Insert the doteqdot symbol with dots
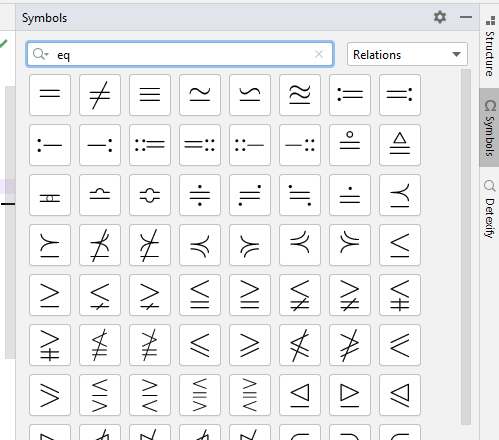499x440 pixels. [x=200, y=195]
